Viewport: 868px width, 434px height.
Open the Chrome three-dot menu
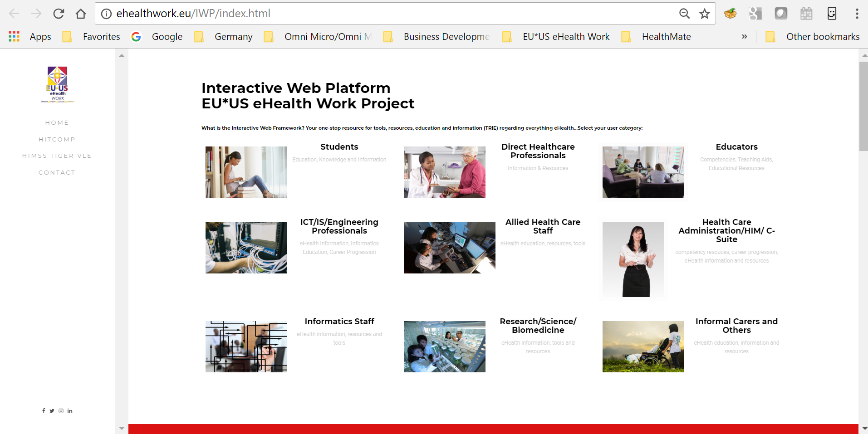[x=857, y=14]
